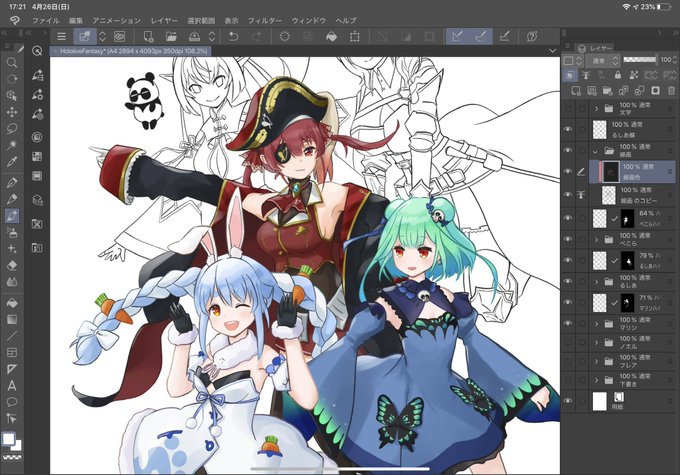Click the 線画色 layer thumbnail
The width and height of the screenshot is (680, 475).
(611, 171)
